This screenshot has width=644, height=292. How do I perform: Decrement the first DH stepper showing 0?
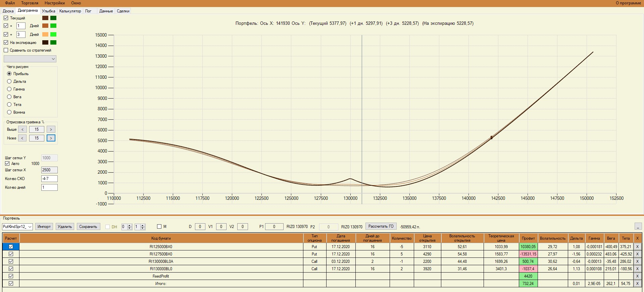pyautogui.click(x=130, y=228)
